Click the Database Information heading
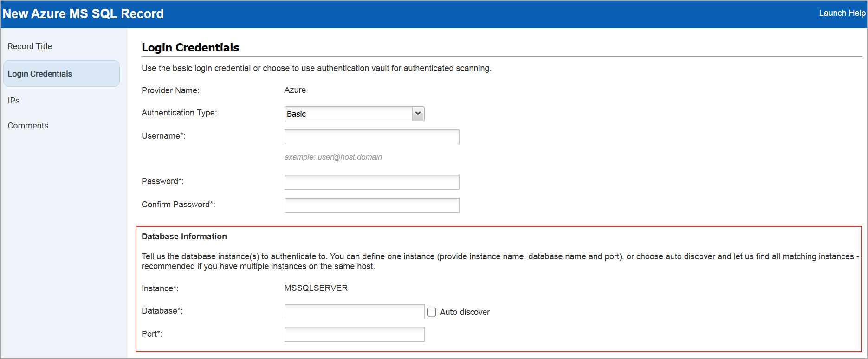868x359 pixels. click(x=184, y=237)
